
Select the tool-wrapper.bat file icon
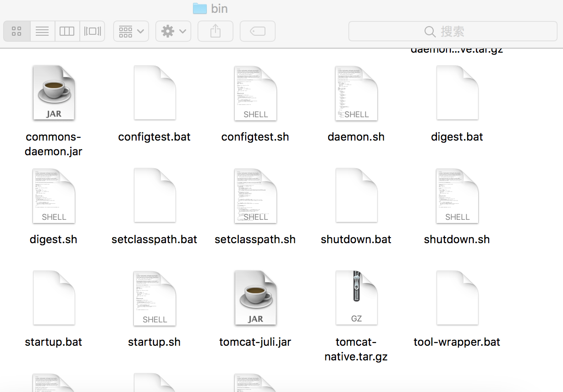[x=457, y=298]
